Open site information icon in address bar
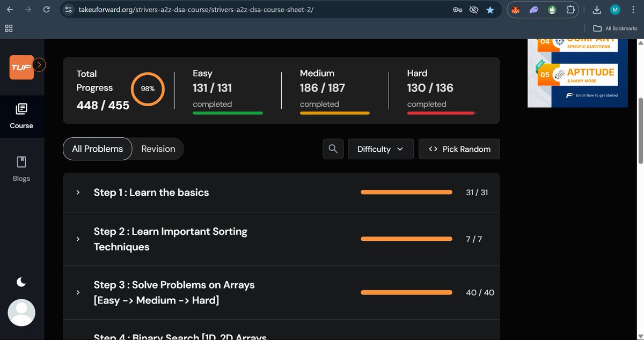 click(x=68, y=10)
